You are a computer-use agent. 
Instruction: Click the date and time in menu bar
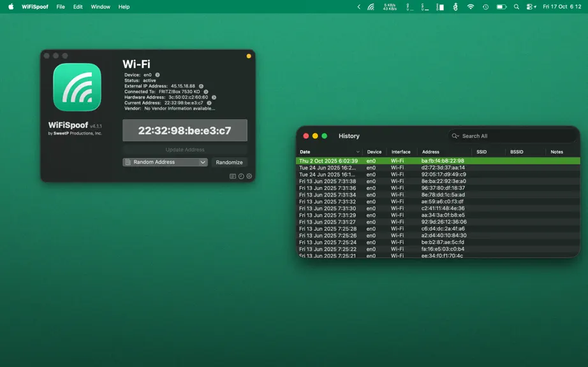562,7
